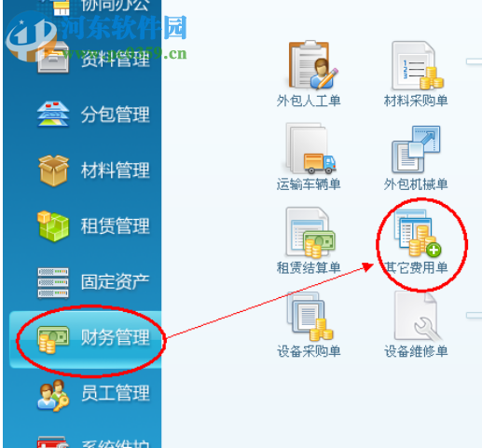Open the 外包机械单 icon

coord(416,149)
